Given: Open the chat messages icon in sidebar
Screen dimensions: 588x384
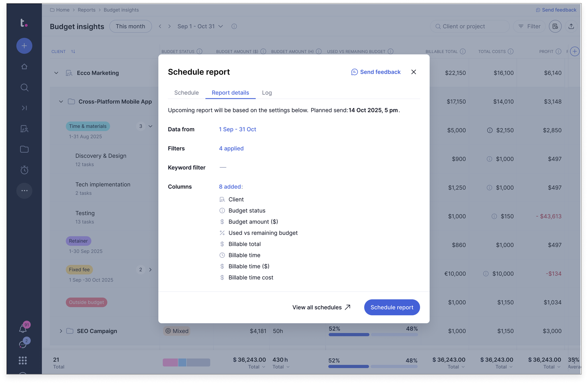Looking at the screenshot, I should (x=24, y=344).
